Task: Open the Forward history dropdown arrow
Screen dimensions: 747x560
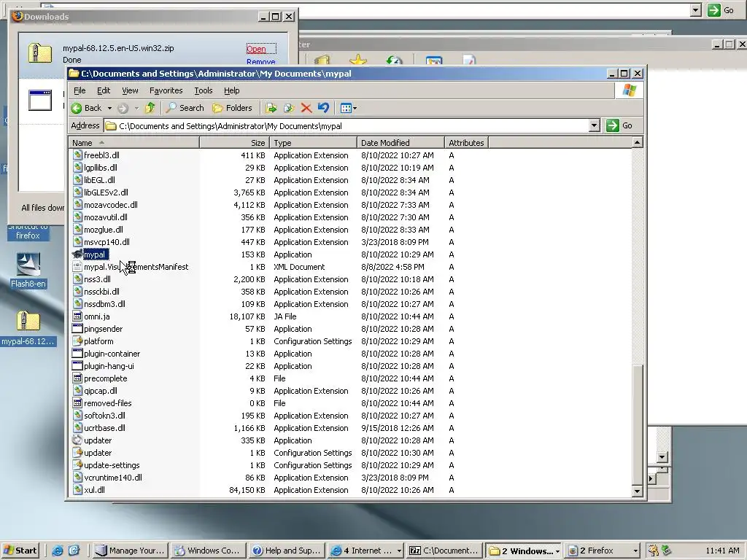Action: click(x=136, y=108)
